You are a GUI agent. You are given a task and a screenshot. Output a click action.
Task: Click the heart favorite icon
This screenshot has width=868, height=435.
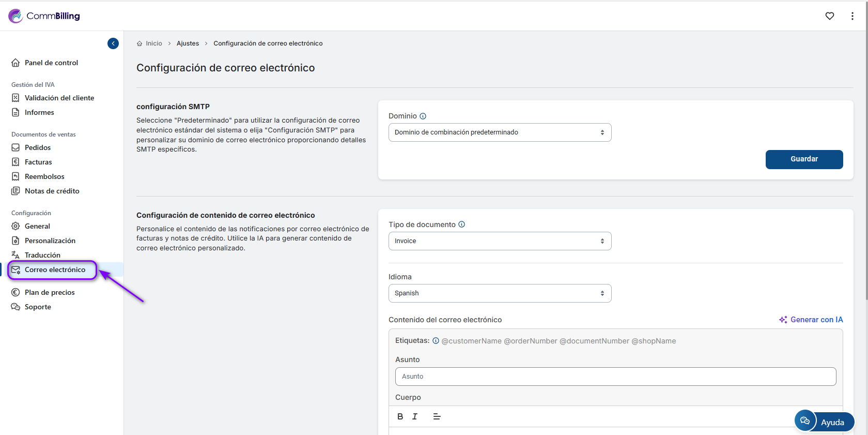click(x=830, y=16)
